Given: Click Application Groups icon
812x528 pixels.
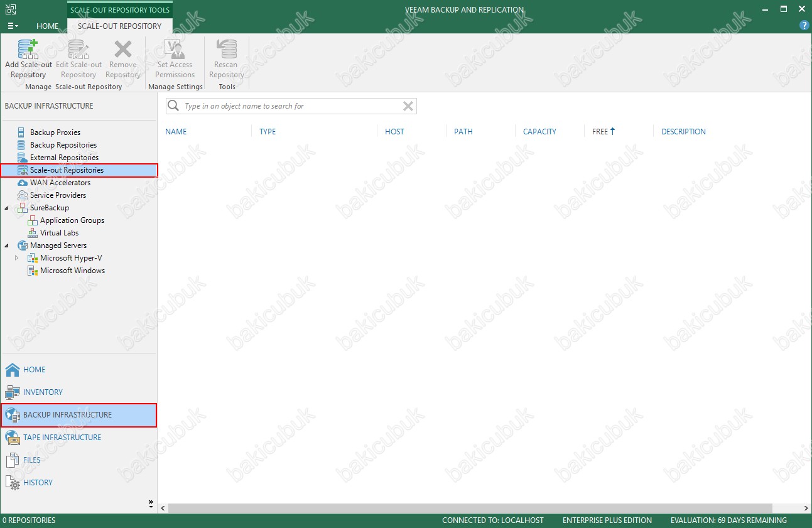Looking at the screenshot, I should 33,220.
